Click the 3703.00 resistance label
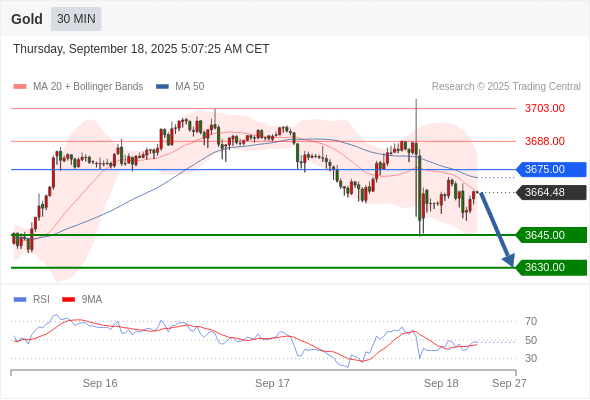 [x=545, y=108]
